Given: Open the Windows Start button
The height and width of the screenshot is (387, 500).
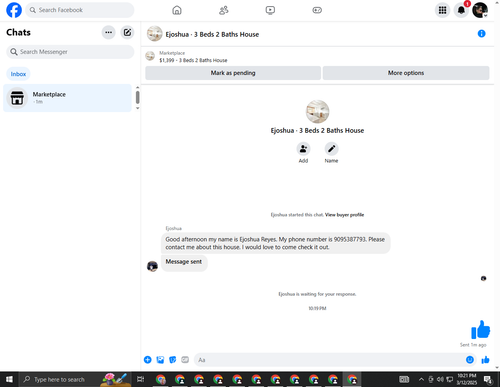Looking at the screenshot, I should click(x=9, y=379).
